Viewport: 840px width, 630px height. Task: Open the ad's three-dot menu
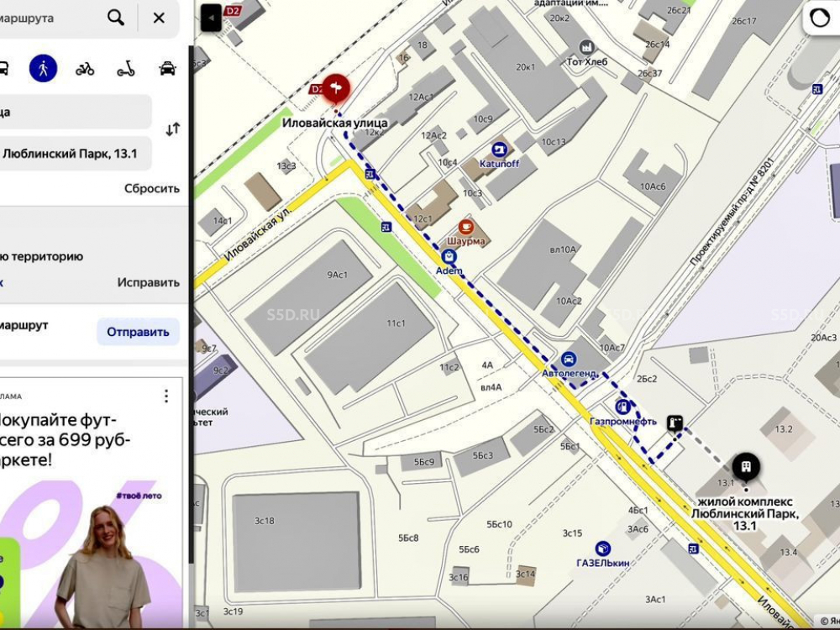pos(166,396)
